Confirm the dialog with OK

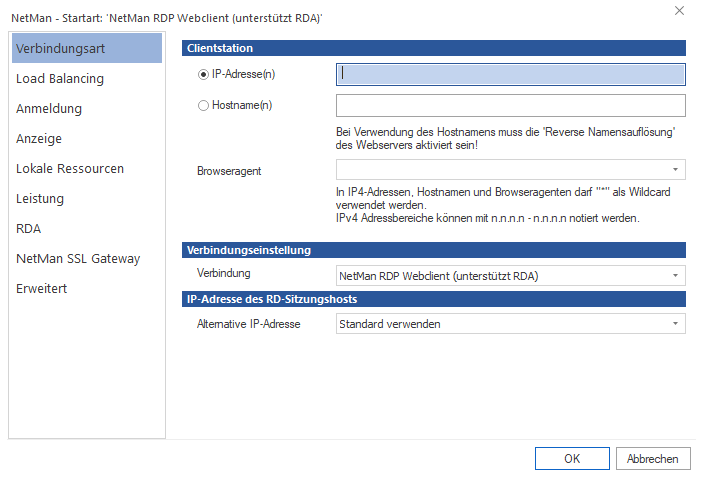click(x=572, y=459)
